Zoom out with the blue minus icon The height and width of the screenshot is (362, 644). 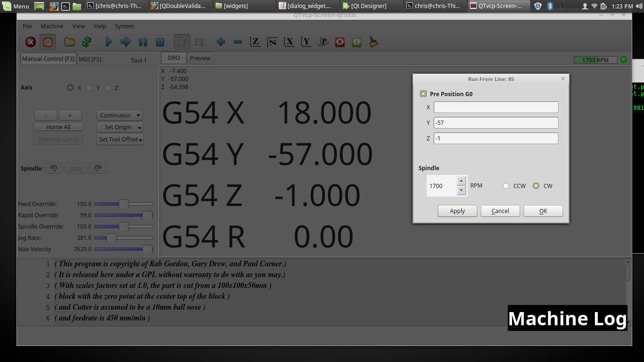click(x=238, y=42)
